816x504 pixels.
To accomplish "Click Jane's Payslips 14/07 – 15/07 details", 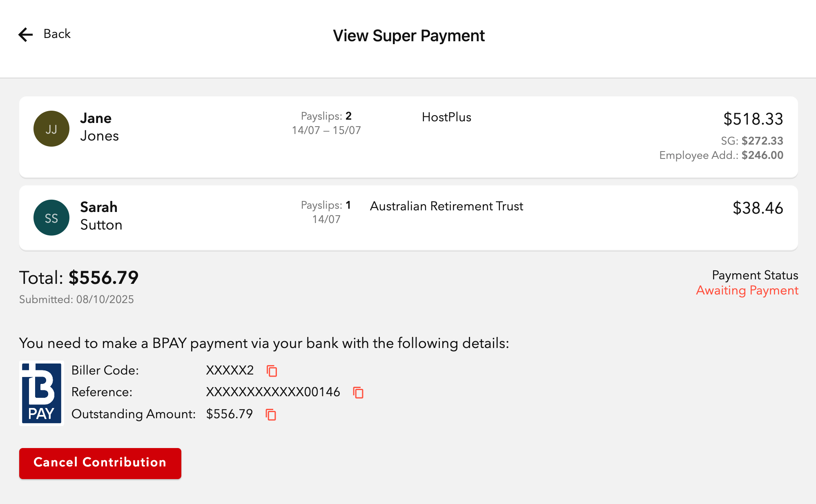I will coord(326,123).
